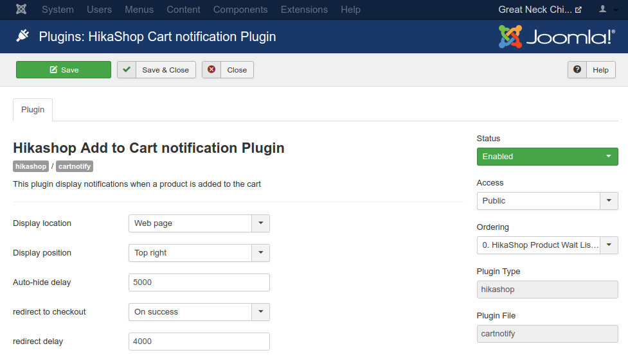Open the Display position dropdown
628x364 pixels.
199,253
